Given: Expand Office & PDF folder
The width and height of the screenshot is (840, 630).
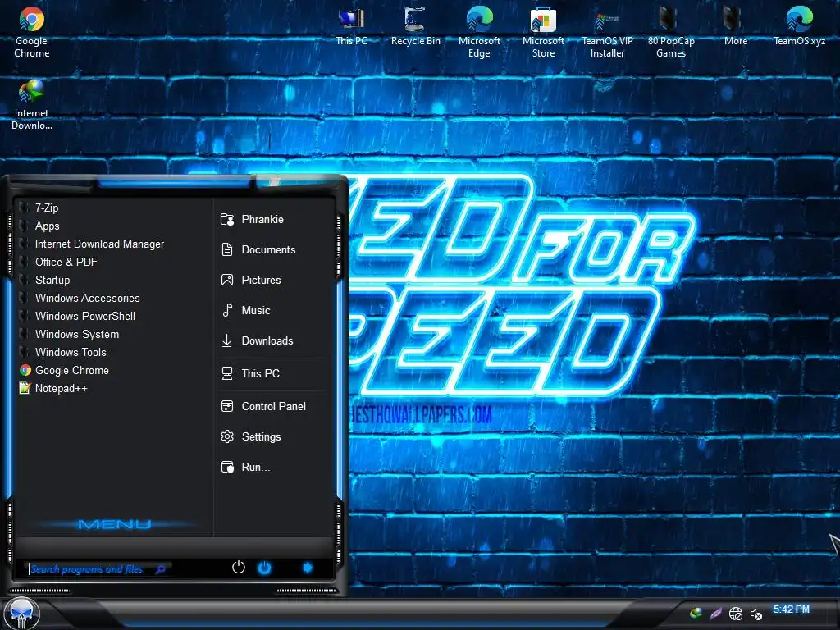Looking at the screenshot, I should point(113,262).
